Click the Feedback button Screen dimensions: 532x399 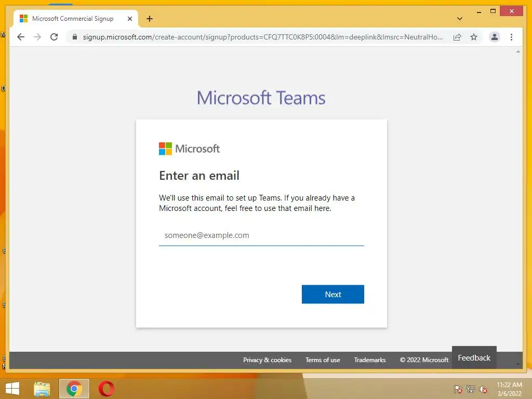coord(474,358)
